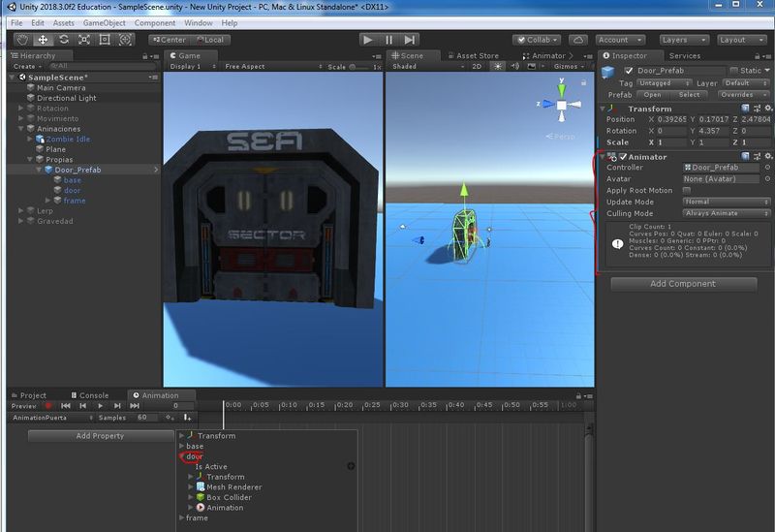775x532 pixels.
Task: Toggle scene lighting sun icon
Action: (x=497, y=66)
